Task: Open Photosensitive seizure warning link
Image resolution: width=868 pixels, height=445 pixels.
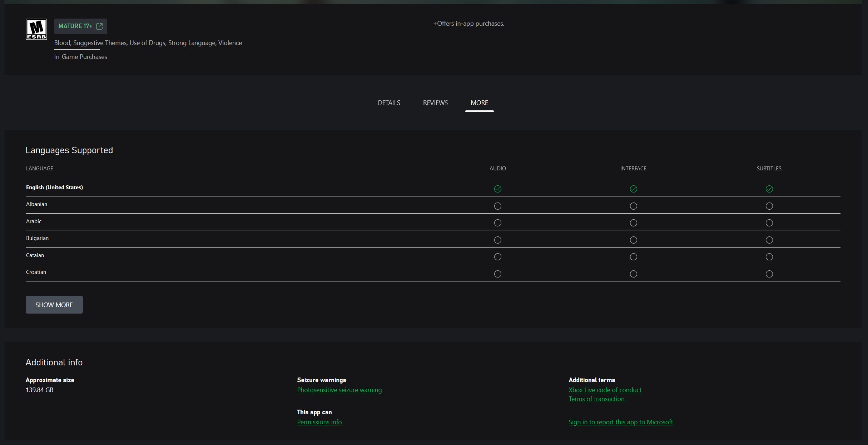Action: 339,390
